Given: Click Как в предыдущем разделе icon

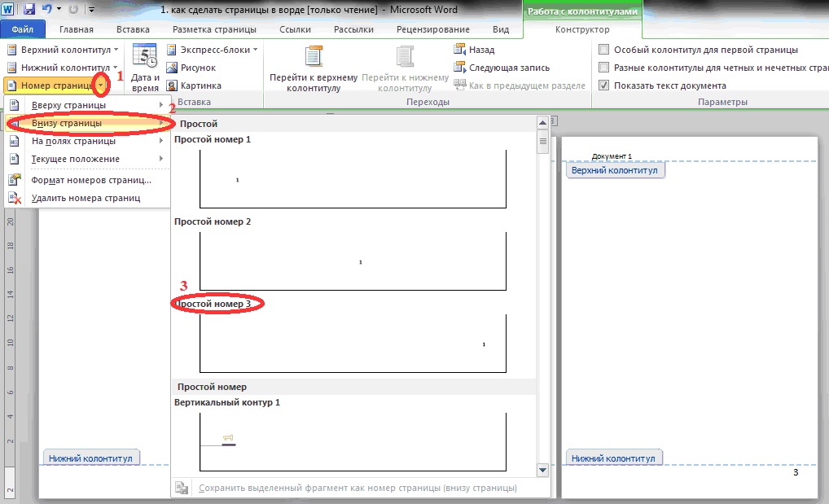Looking at the screenshot, I should point(459,85).
